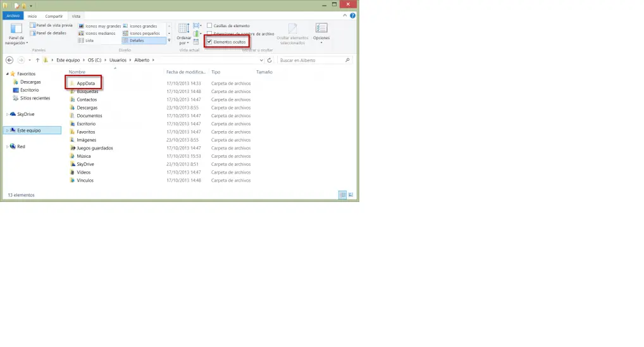Refresh the folder view
The image size is (644, 347).
[x=269, y=60]
